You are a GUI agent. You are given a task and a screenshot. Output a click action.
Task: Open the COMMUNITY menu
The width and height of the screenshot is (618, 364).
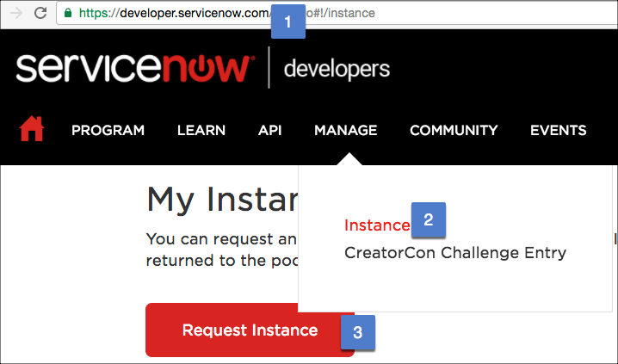tap(454, 131)
